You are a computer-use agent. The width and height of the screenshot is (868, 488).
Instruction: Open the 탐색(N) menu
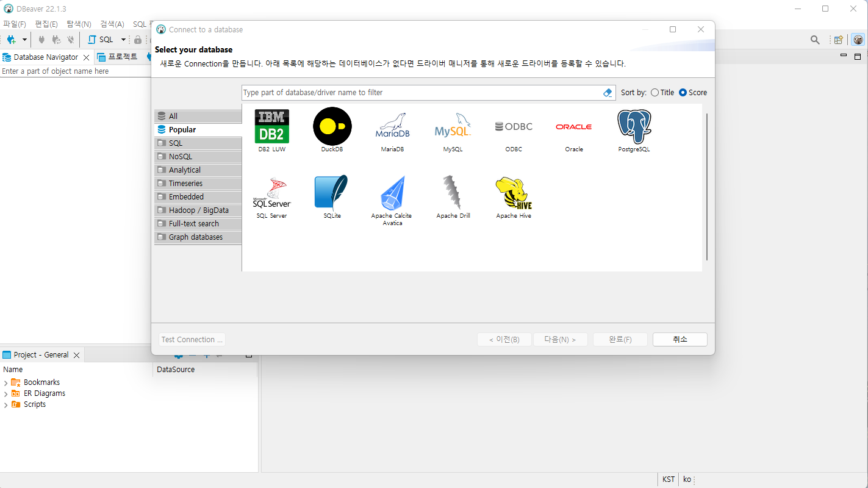[79, 24]
